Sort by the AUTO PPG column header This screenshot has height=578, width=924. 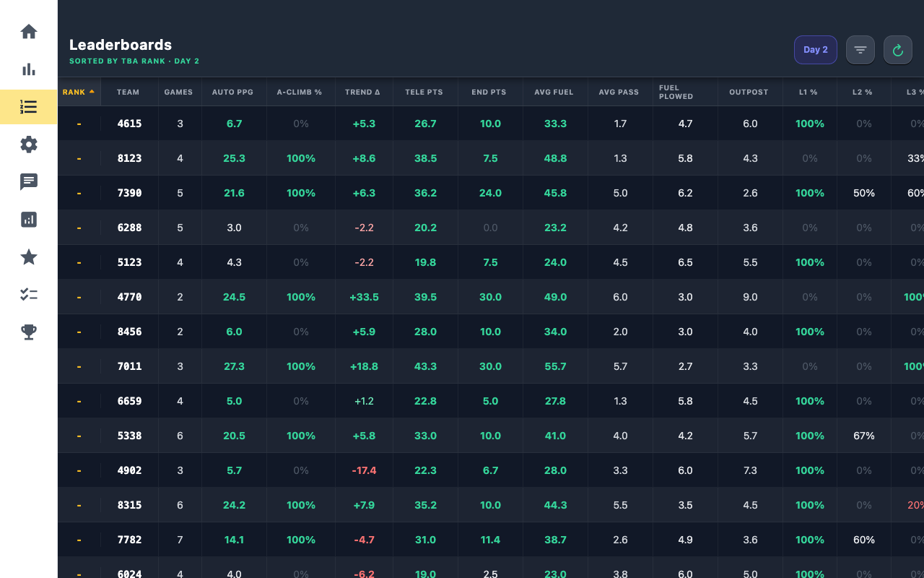coord(234,92)
